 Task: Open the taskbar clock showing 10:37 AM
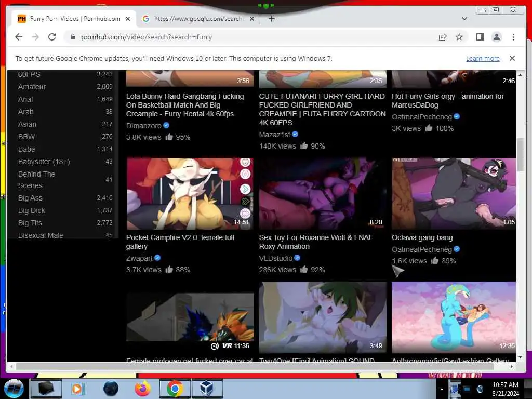click(x=506, y=389)
